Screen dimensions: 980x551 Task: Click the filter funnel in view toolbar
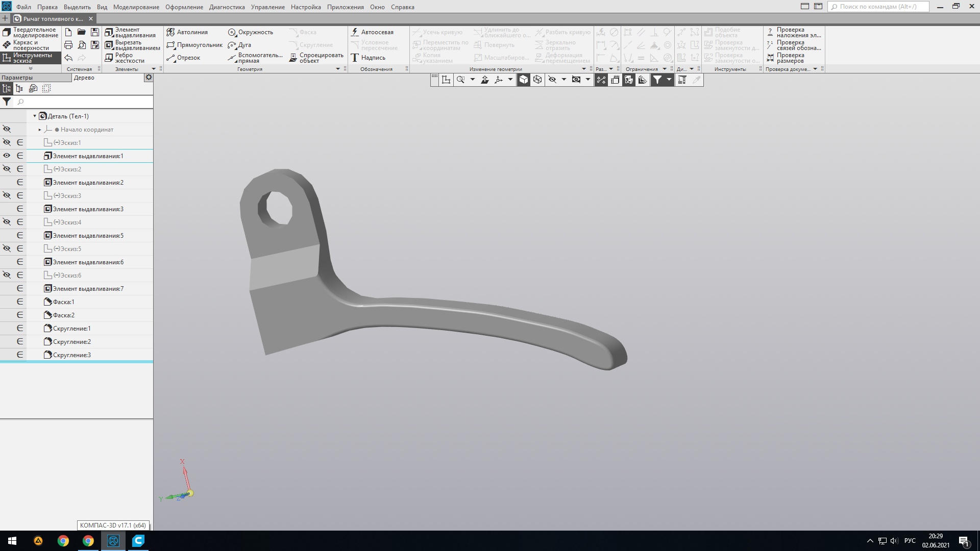[657, 80]
